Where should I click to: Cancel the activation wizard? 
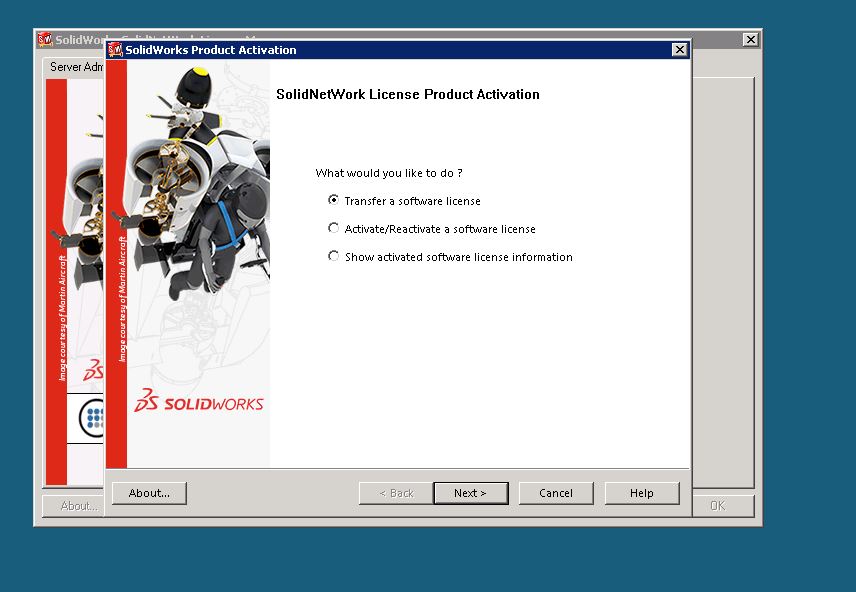coord(555,493)
